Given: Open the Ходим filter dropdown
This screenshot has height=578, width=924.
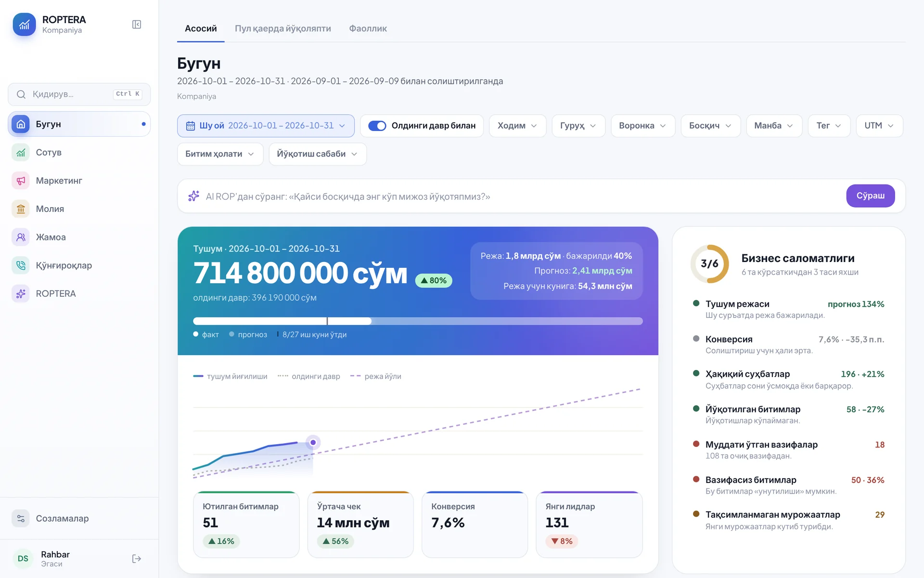Looking at the screenshot, I should (517, 126).
